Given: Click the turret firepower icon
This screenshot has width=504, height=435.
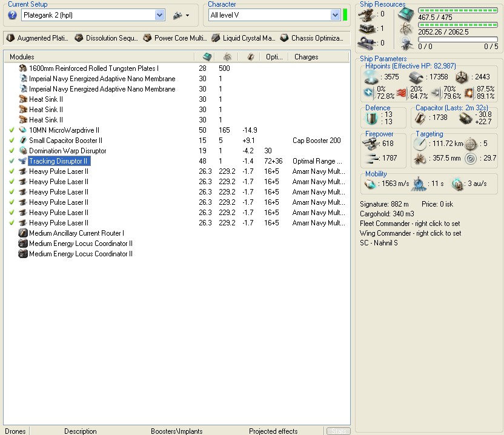Looking at the screenshot, I should pos(371,143).
